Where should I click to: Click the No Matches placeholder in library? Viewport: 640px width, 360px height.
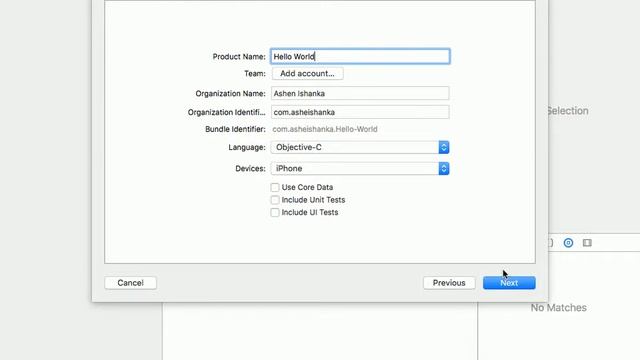click(558, 308)
